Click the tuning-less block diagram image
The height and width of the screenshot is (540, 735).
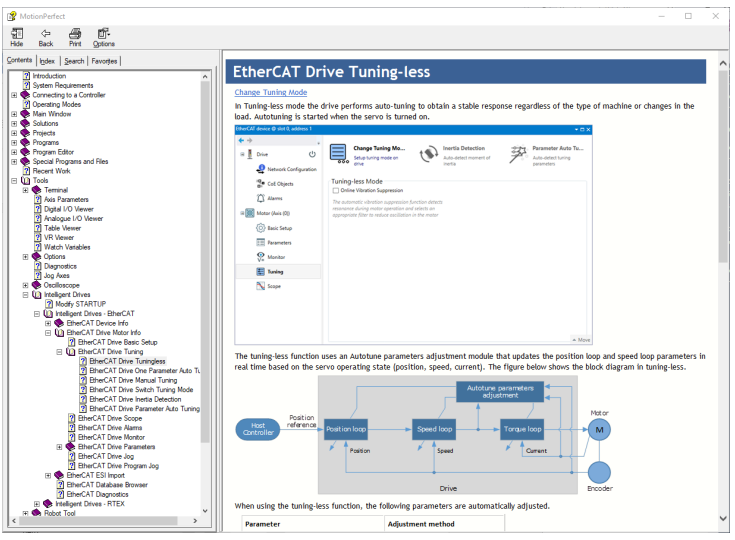pos(424,435)
